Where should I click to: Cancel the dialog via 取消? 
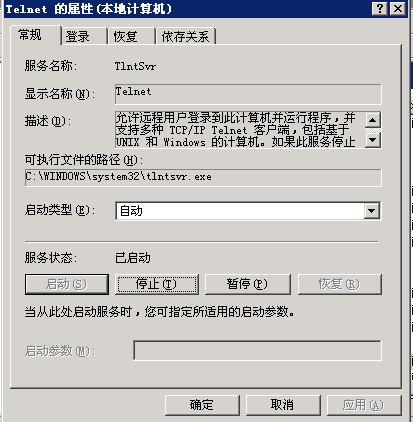pyautogui.click(x=283, y=405)
